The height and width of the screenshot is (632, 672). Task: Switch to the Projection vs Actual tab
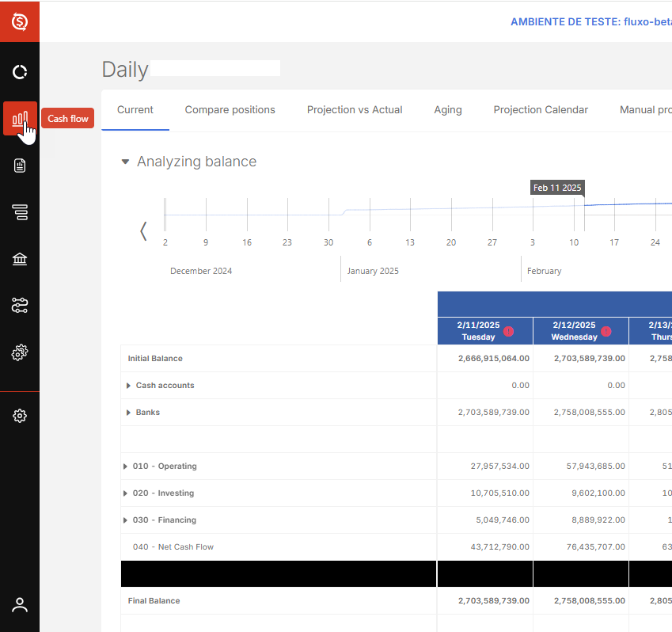click(355, 110)
